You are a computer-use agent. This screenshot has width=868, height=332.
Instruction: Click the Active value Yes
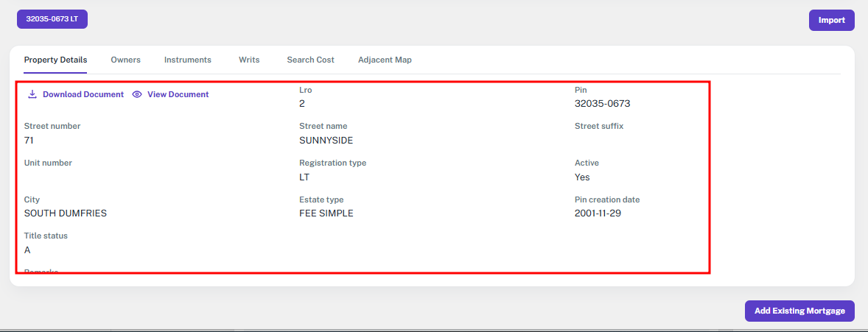pos(582,177)
